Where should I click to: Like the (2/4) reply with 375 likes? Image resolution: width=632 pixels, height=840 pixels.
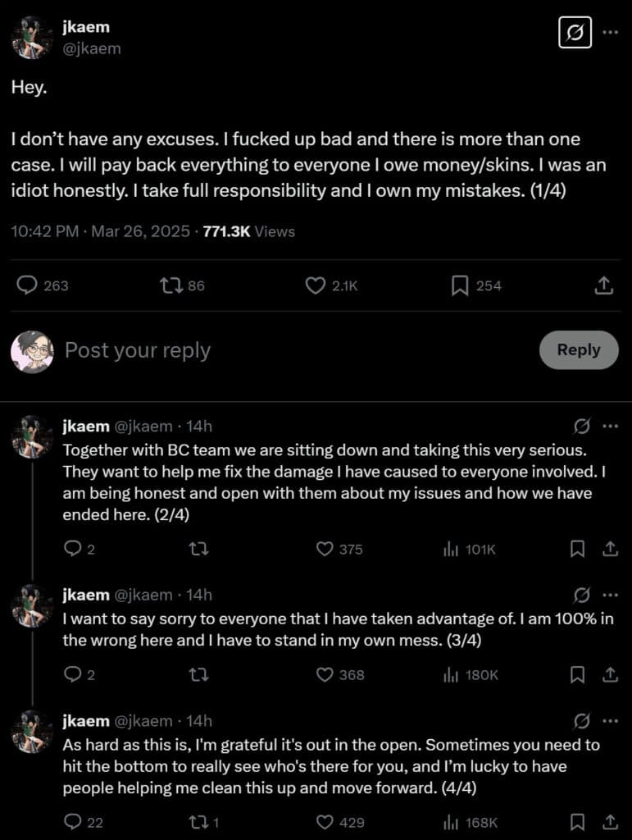[325, 550]
